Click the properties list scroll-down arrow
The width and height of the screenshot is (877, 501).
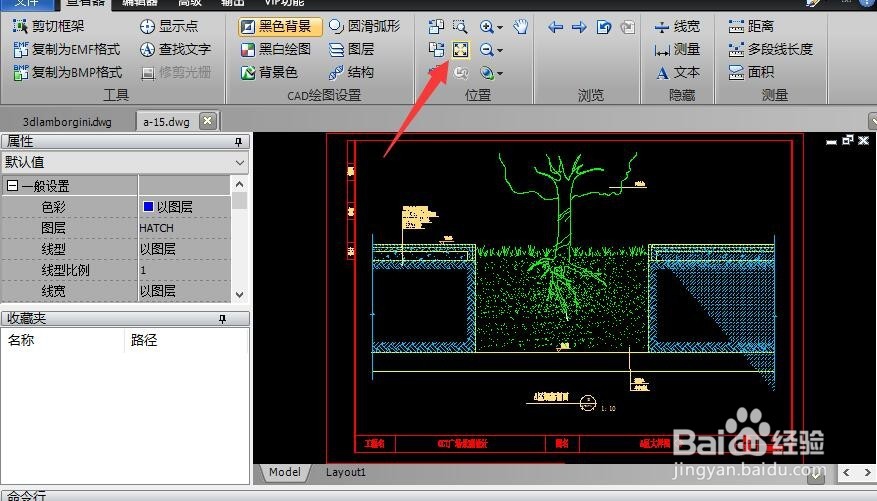pos(239,295)
